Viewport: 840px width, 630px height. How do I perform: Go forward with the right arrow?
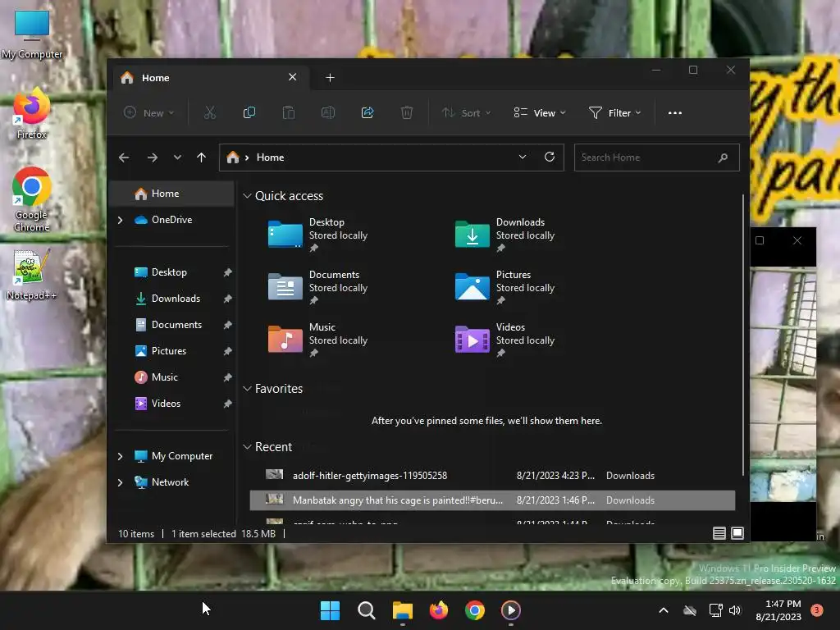click(152, 157)
